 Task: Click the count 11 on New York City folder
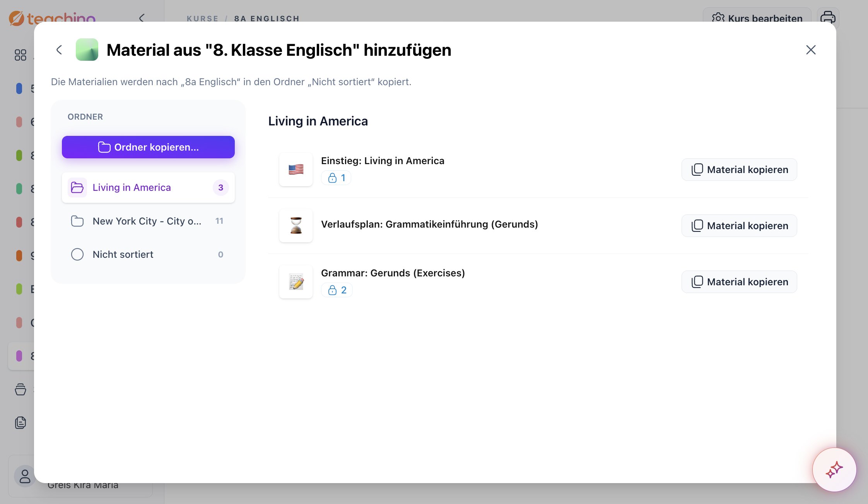(219, 221)
